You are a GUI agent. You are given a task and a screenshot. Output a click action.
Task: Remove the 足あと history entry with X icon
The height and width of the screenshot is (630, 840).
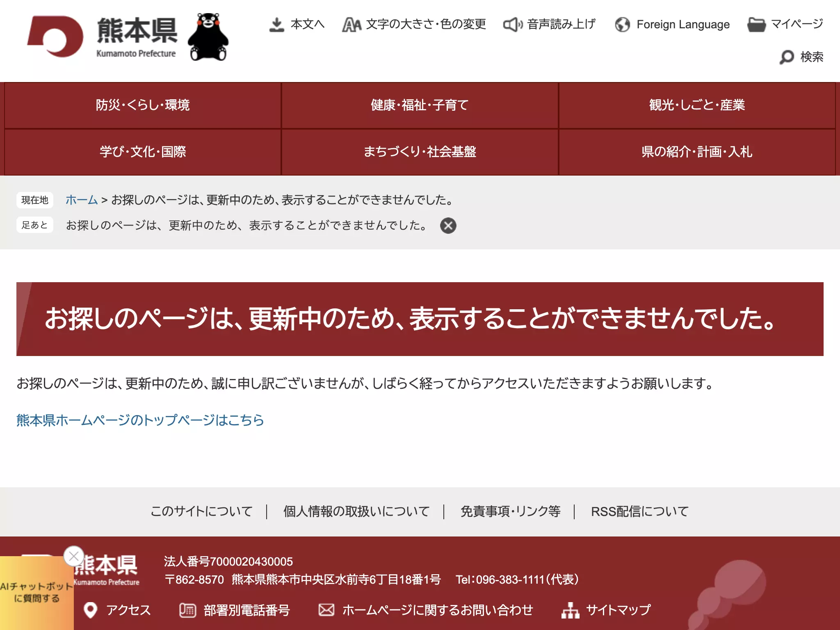click(448, 226)
